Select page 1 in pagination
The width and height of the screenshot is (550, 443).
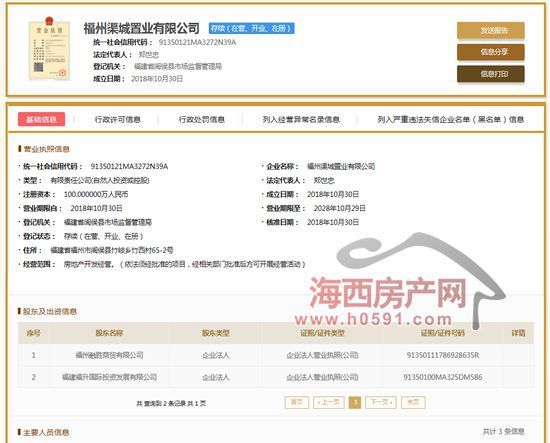pos(355,402)
